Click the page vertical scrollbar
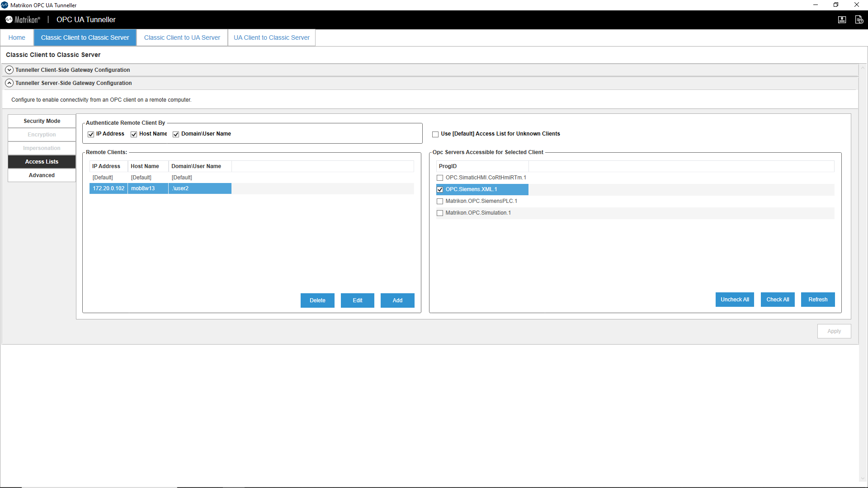 (863, 273)
